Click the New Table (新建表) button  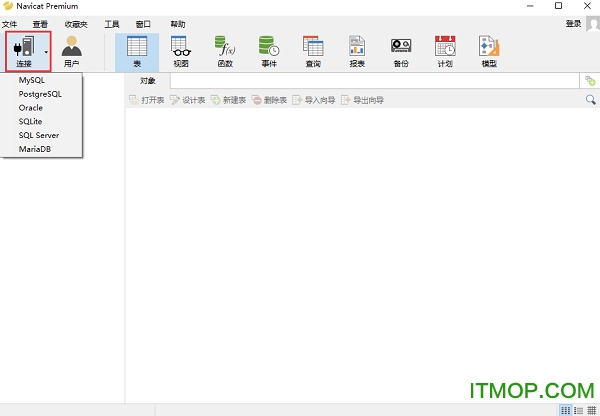[x=229, y=100]
